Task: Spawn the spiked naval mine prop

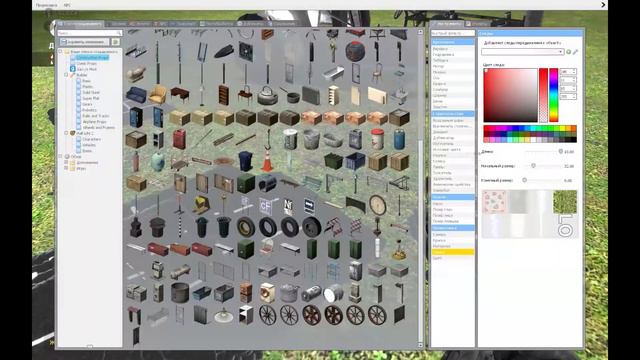Action: click(356, 51)
